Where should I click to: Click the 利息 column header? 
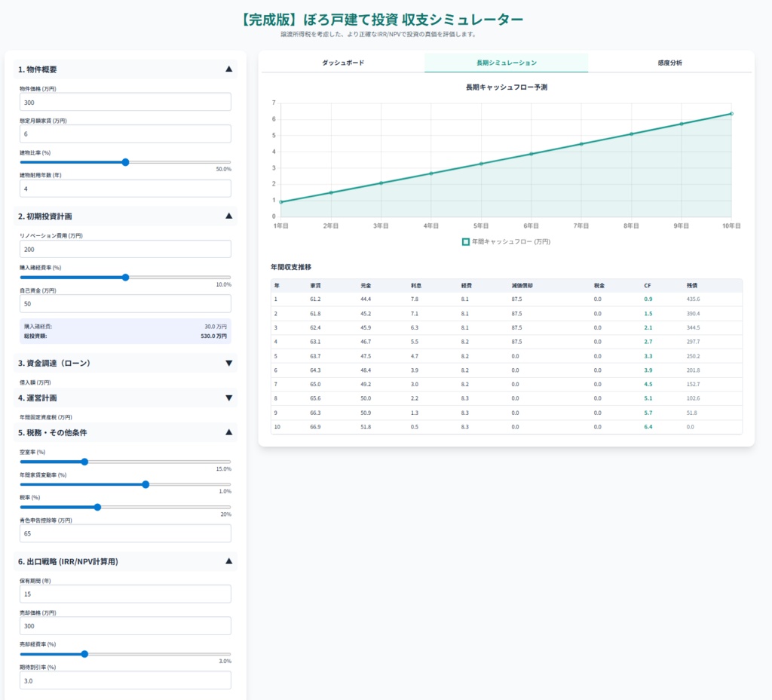pos(416,286)
